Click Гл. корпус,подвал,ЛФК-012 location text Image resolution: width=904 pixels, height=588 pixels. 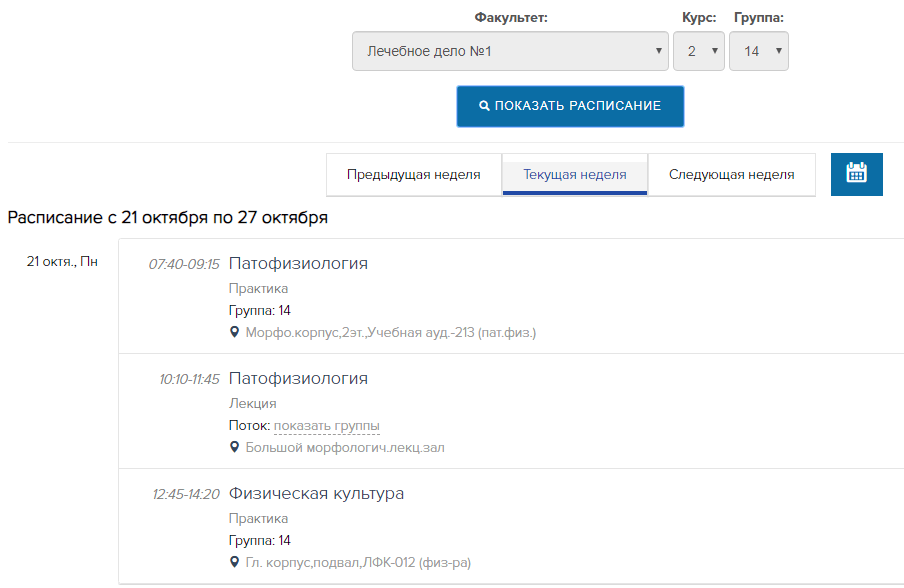point(358,562)
